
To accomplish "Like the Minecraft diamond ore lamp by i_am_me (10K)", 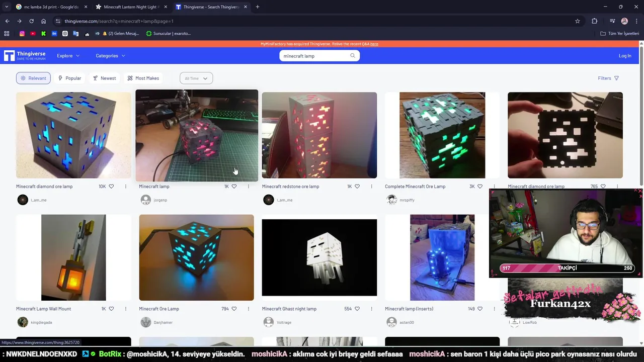I will click(x=111, y=187).
